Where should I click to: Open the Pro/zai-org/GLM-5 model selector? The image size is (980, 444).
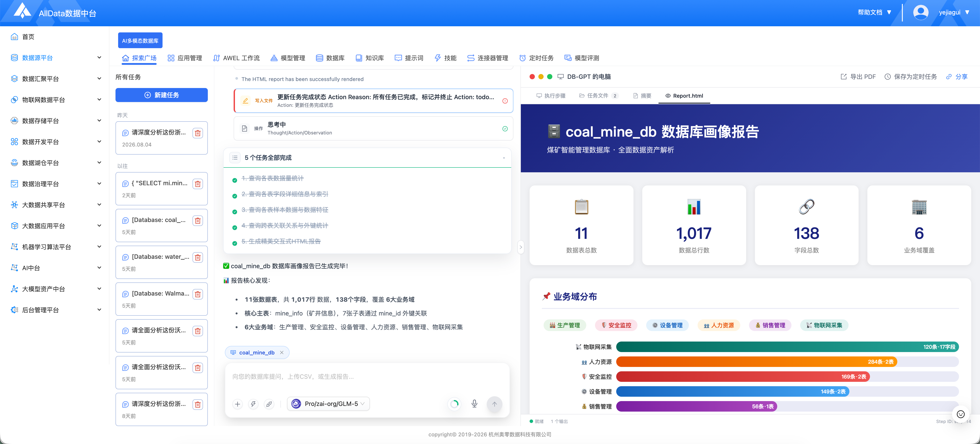point(328,404)
